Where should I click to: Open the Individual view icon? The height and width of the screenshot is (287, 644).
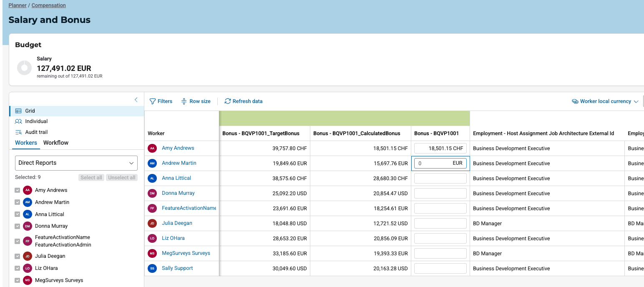pyautogui.click(x=18, y=121)
